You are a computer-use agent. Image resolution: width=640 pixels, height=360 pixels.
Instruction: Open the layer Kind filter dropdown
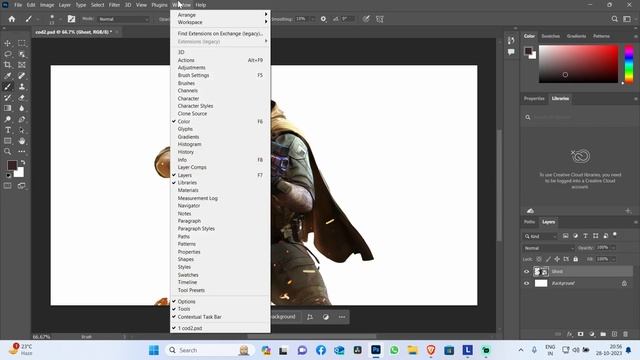pyautogui.click(x=540, y=236)
